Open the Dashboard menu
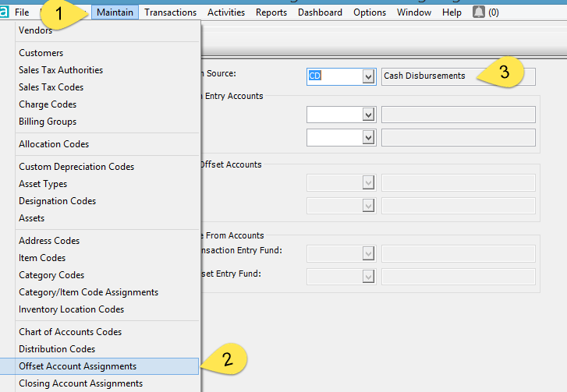Screen dimensions: 567x392 point(320,12)
